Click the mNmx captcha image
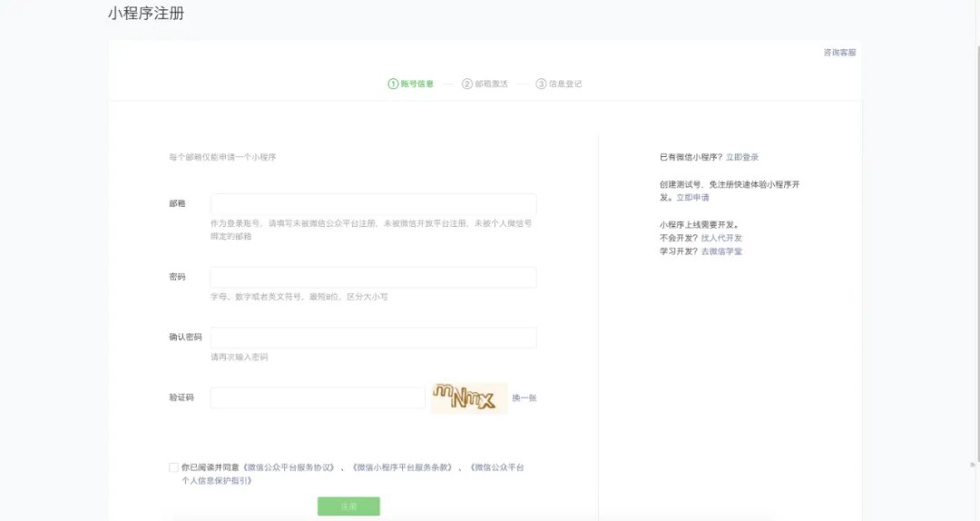This screenshot has height=521, width=980. [x=469, y=398]
